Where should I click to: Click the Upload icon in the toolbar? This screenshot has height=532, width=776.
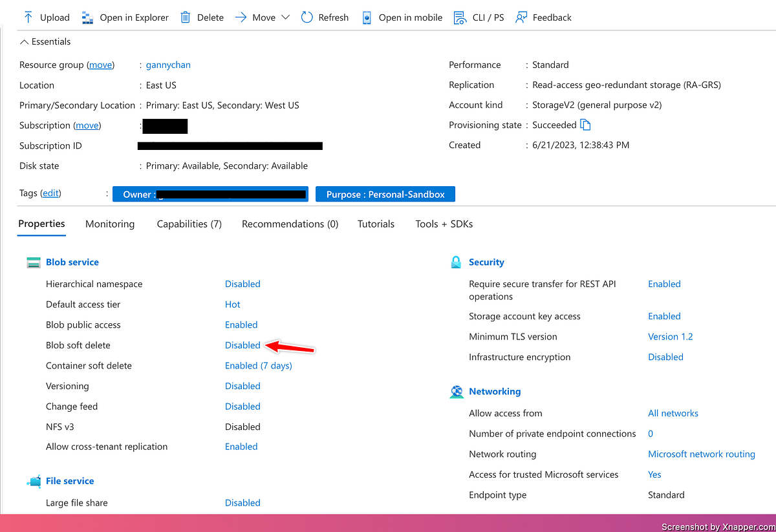[x=28, y=17]
